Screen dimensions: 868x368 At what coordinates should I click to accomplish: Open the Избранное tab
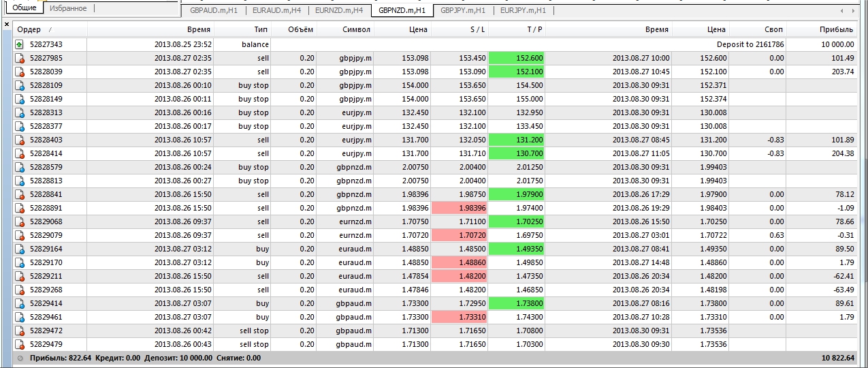pos(68,8)
